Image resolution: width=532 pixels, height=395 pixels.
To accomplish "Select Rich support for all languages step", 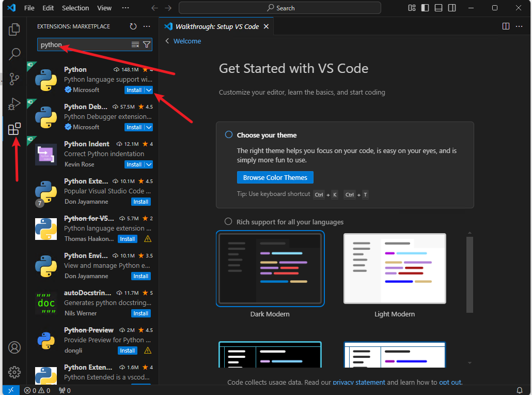I will (x=228, y=222).
